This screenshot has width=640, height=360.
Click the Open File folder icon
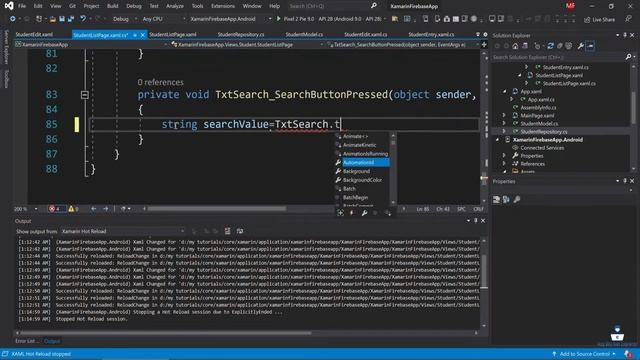(53, 19)
